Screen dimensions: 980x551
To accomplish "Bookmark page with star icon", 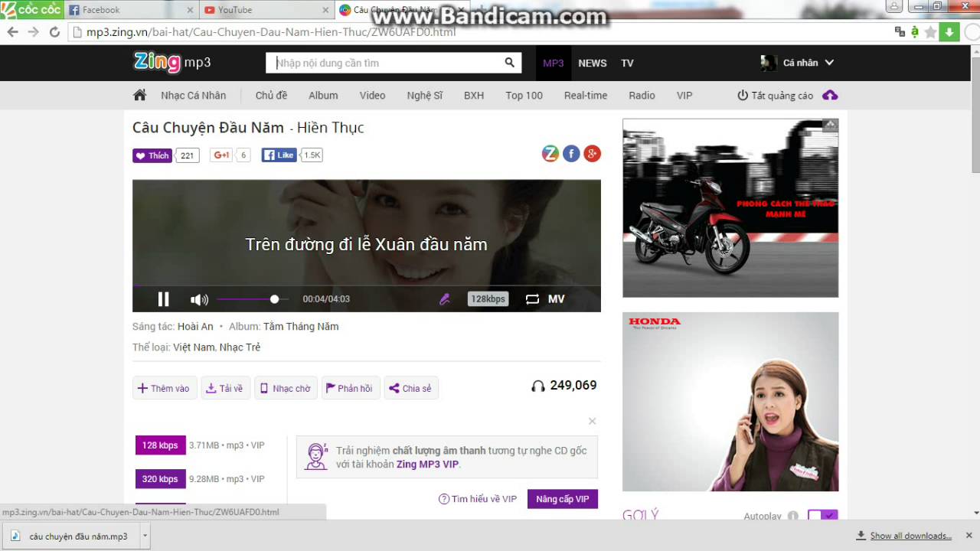I will point(930,32).
